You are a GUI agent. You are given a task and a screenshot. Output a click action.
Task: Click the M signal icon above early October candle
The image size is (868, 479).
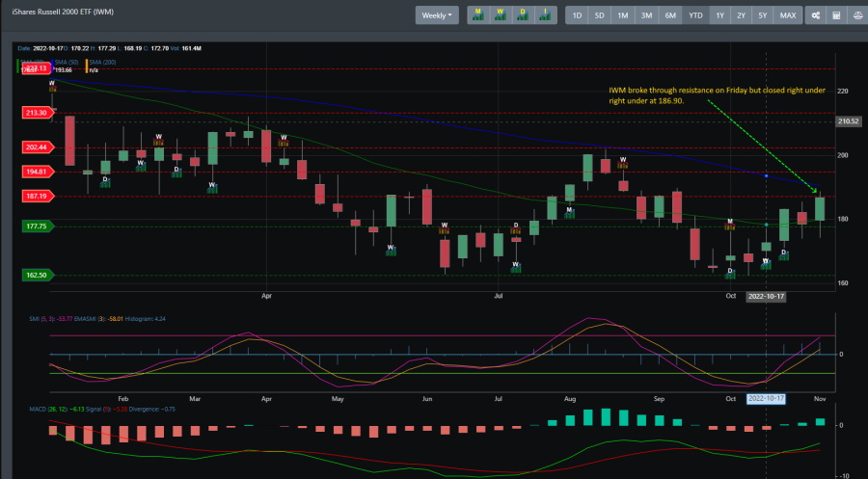pyautogui.click(x=730, y=224)
